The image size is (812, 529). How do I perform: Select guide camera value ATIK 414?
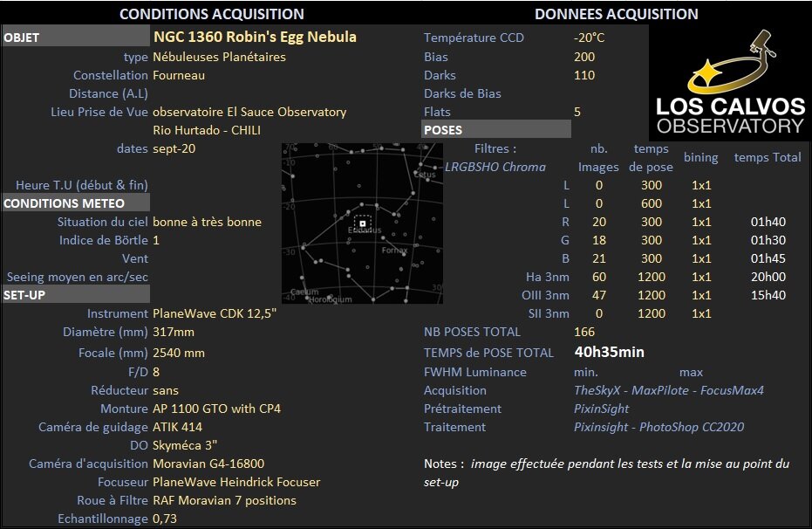pos(178,427)
